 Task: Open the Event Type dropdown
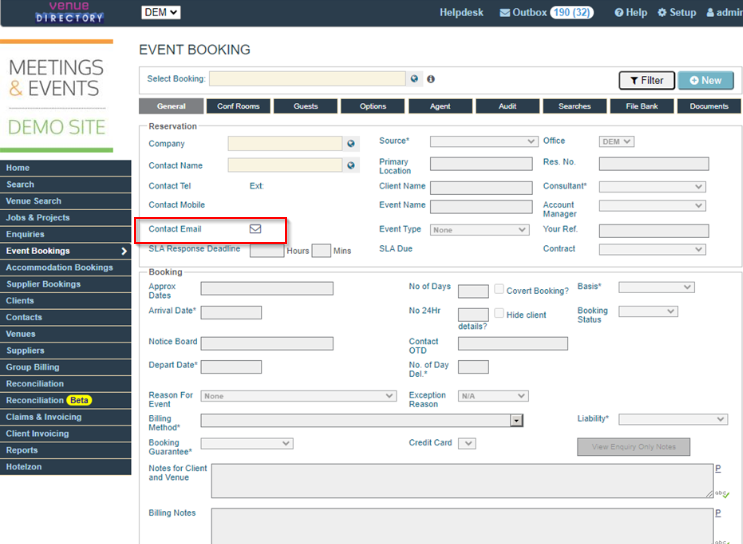point(480,230)
